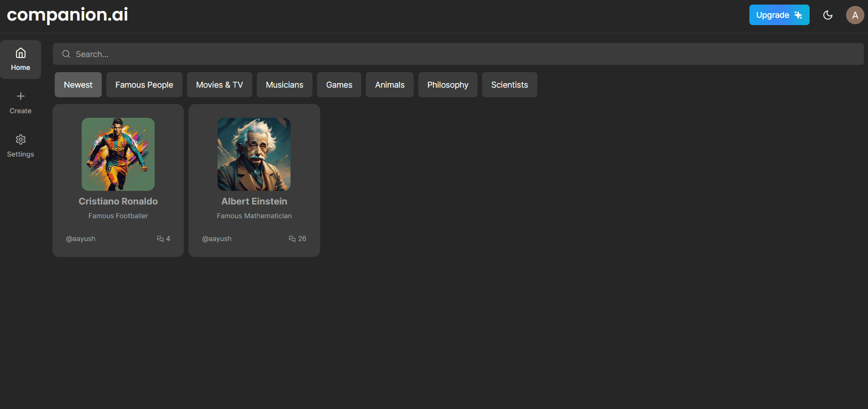Select the Animals category
Screen dimensions: 868x409
pos(390,85)
